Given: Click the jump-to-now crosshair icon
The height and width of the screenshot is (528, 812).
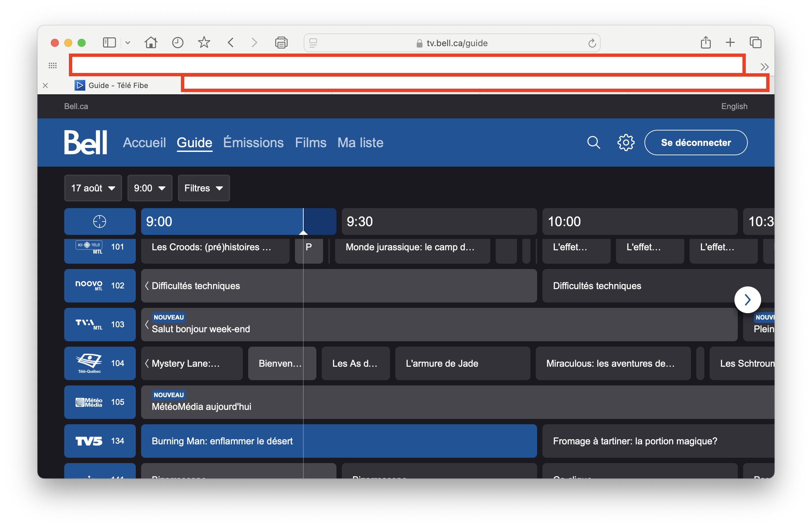Looking at the screenshot, I should [x=100, y=222].
